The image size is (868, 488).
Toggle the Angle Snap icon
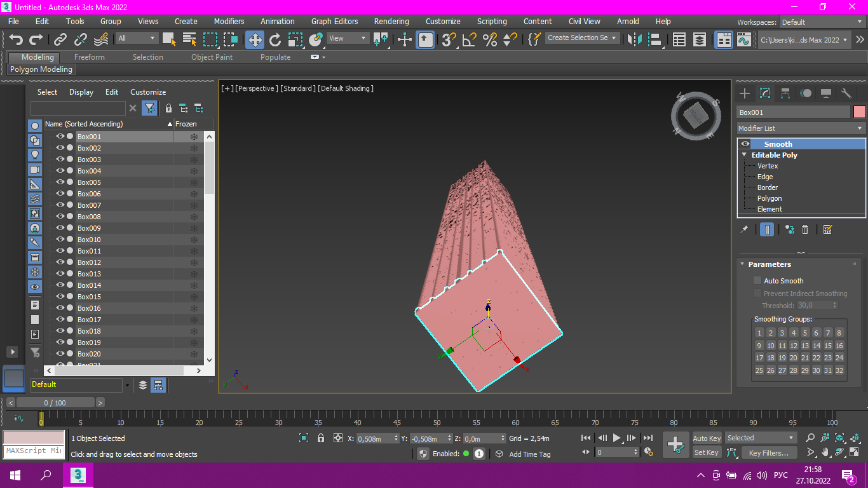[x=470, y=39]
